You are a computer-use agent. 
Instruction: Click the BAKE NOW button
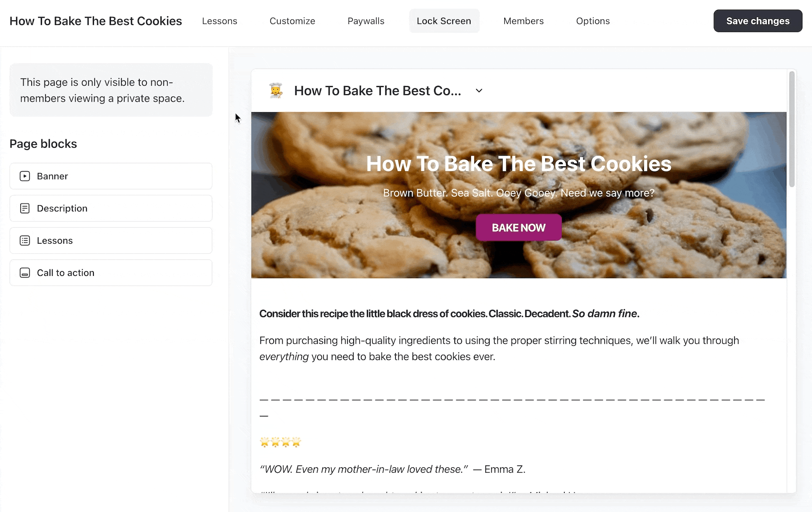[x=518, y=228]
